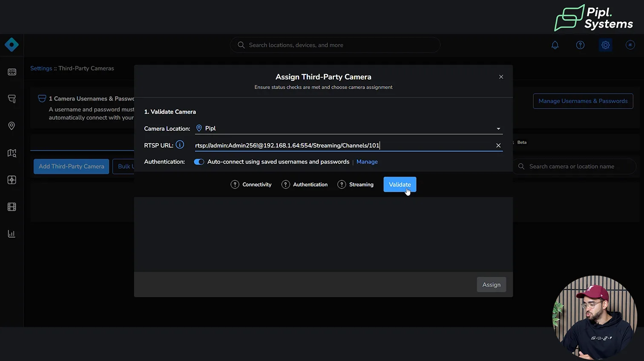Click the Validate button
This screenshot has width=644, height=361.
400,184
